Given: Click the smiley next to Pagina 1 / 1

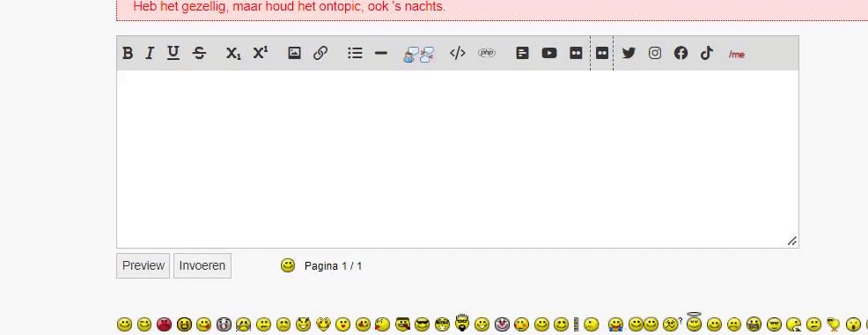Looking at the screenshot, I should 288,265.
